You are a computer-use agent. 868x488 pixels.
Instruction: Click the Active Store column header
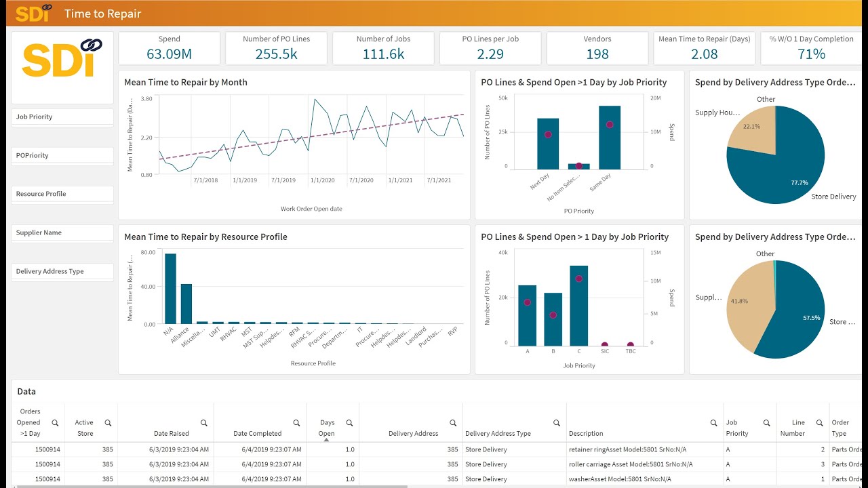click(84, 428)
